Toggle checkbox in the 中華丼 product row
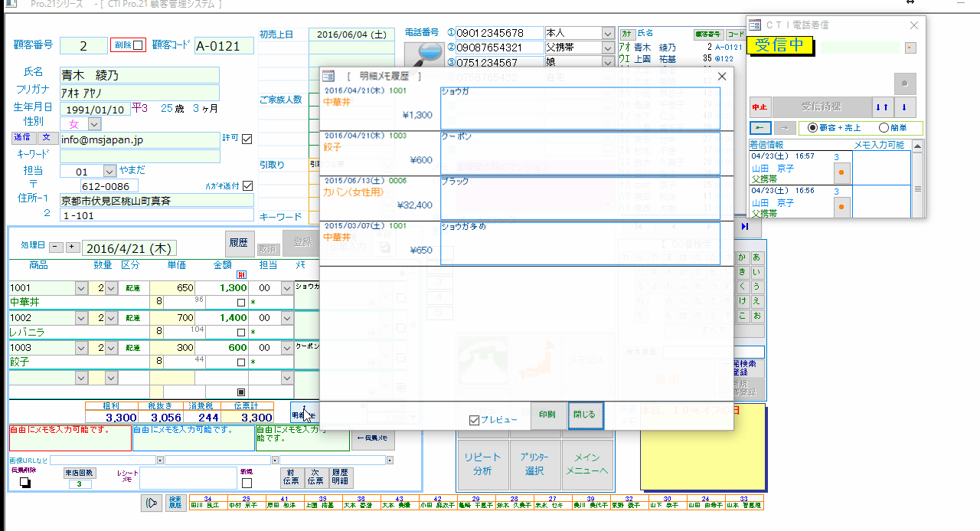Screen dimensions: 980x531 241,302
